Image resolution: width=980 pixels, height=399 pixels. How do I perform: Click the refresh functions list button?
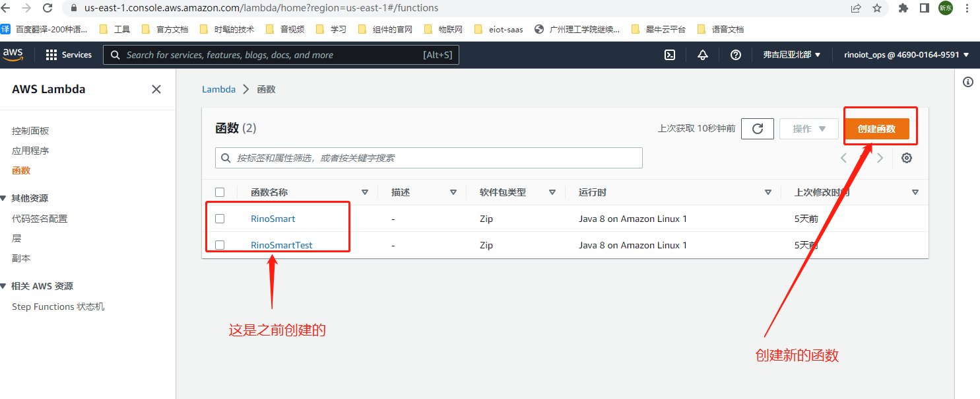pyautogui.click(x=758, y=129)
